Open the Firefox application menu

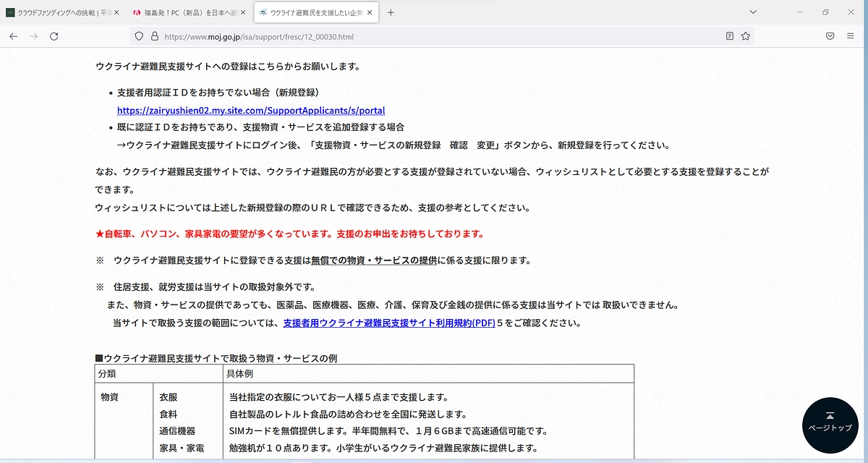851,35
